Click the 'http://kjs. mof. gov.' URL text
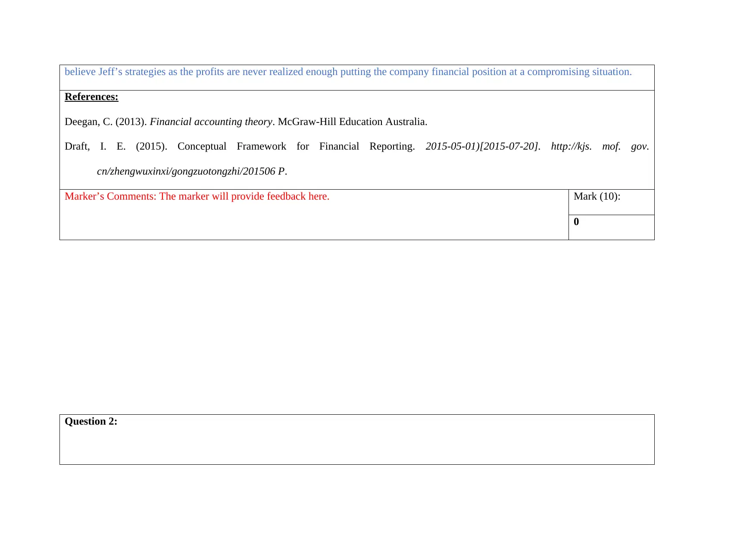The width and height of the screenshot is (756, 535). [600, 147]
